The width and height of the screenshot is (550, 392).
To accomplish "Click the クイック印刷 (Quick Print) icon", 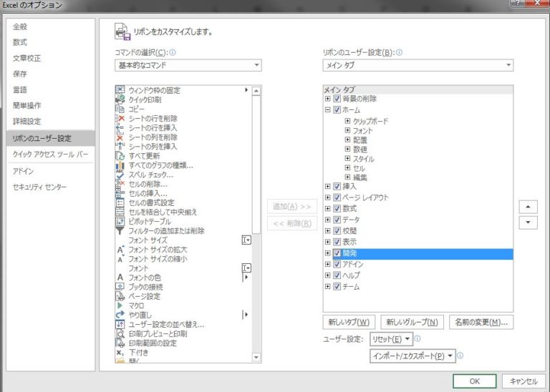I will 120,99.
